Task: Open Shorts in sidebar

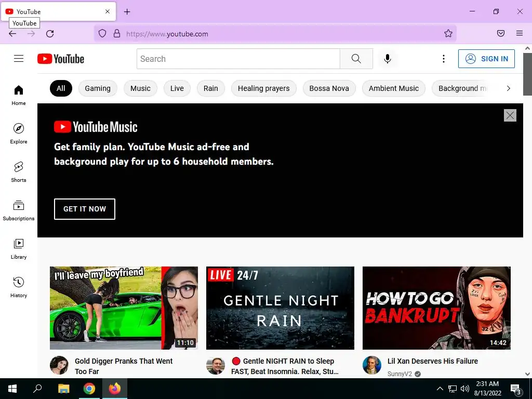Action: 19,172
